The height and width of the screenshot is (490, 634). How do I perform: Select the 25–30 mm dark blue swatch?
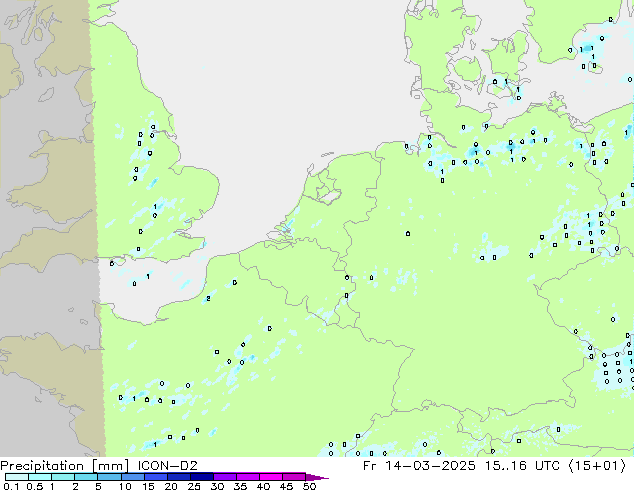(201, 477)
